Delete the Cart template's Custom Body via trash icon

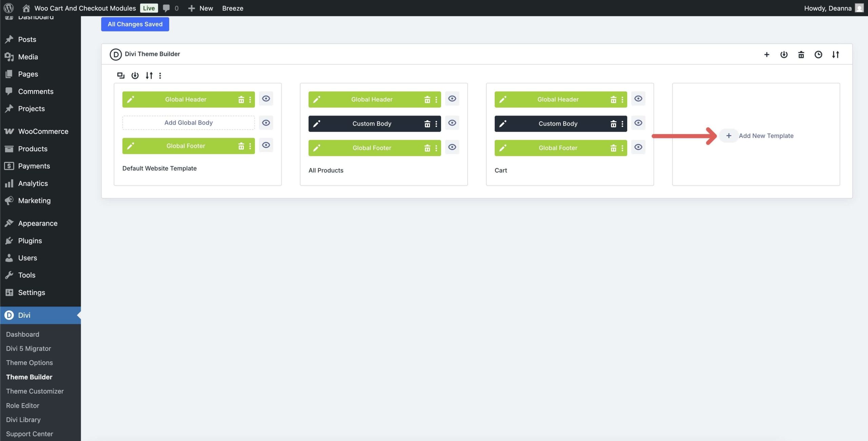pos(613,123)
